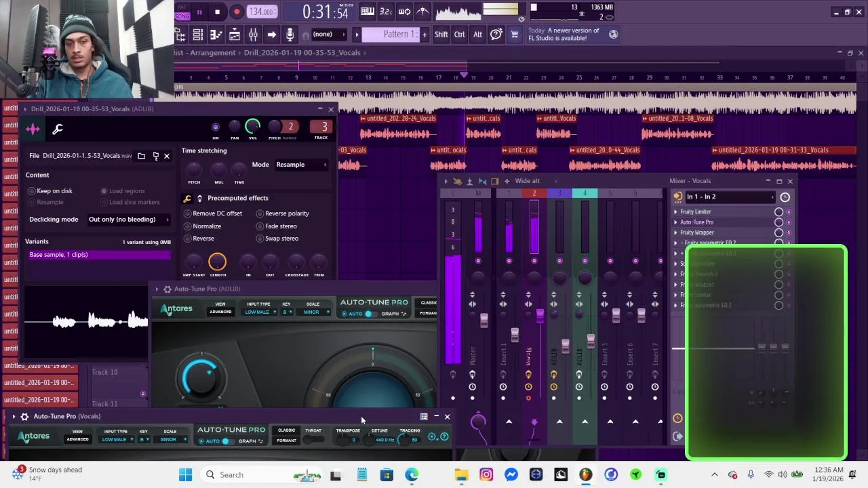The width and height of the screenshot is (868, 488).
Task: Click the load-from-playlist icon beside the folder
Action: pos(155,156)
